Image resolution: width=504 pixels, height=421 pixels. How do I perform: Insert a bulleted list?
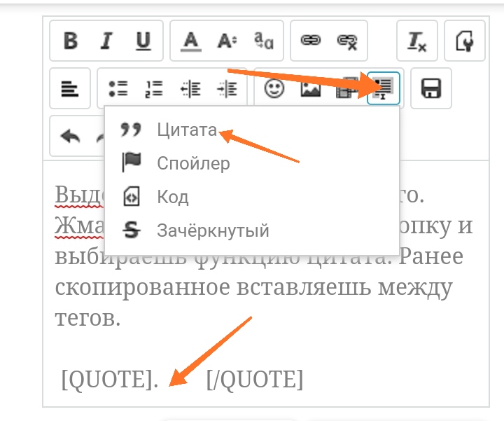[x=118, y=89]
